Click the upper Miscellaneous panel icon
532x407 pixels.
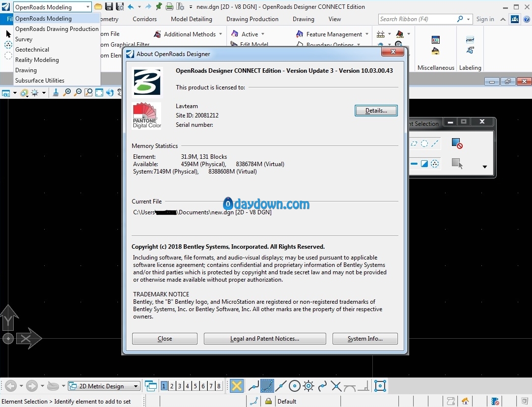pyautogui.click(x=436, y=40)
